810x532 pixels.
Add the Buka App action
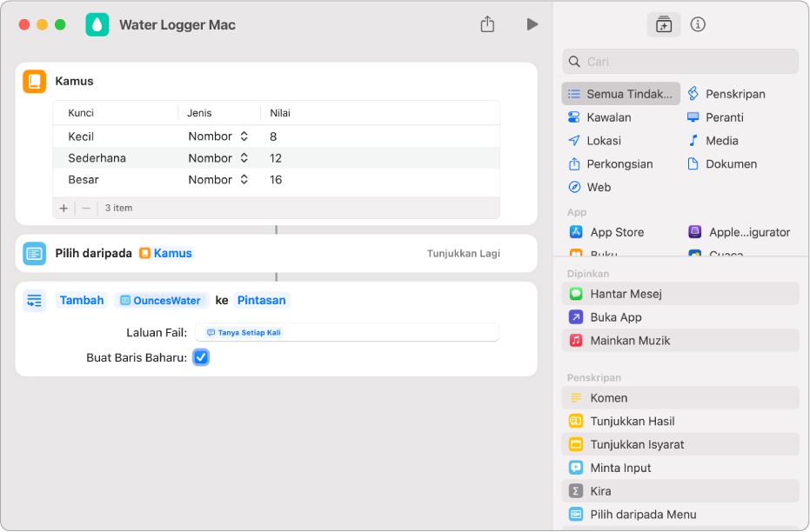click(680, 317)
